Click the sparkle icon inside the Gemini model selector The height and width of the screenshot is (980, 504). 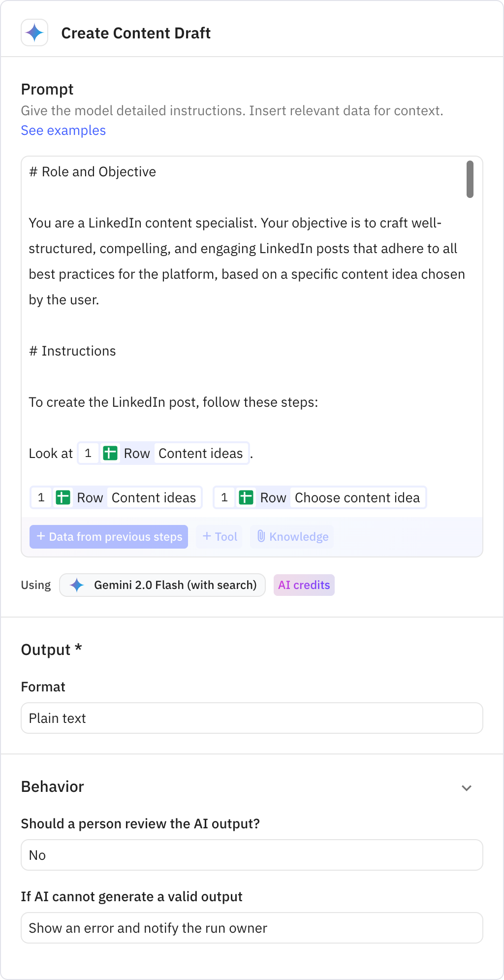click(x=77, y=585)
